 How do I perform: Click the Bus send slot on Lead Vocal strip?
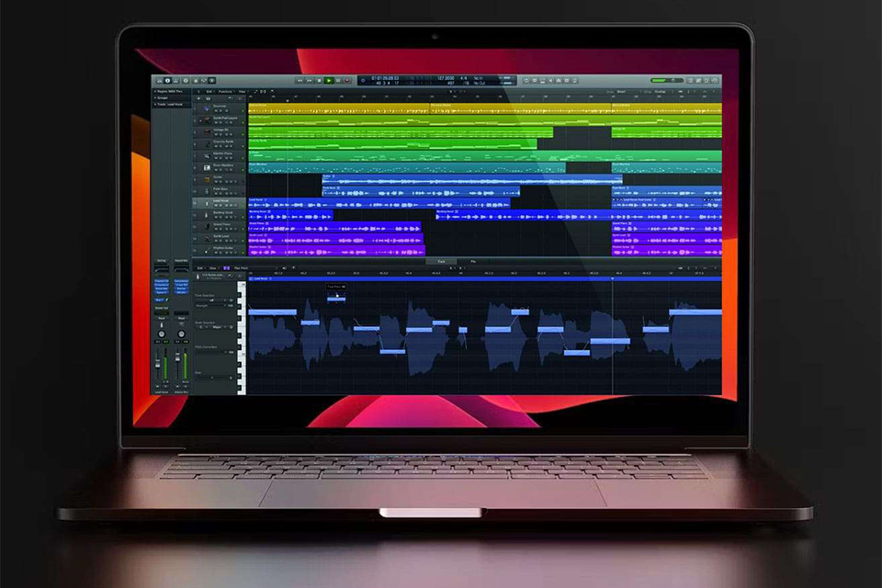pos(159,300)
